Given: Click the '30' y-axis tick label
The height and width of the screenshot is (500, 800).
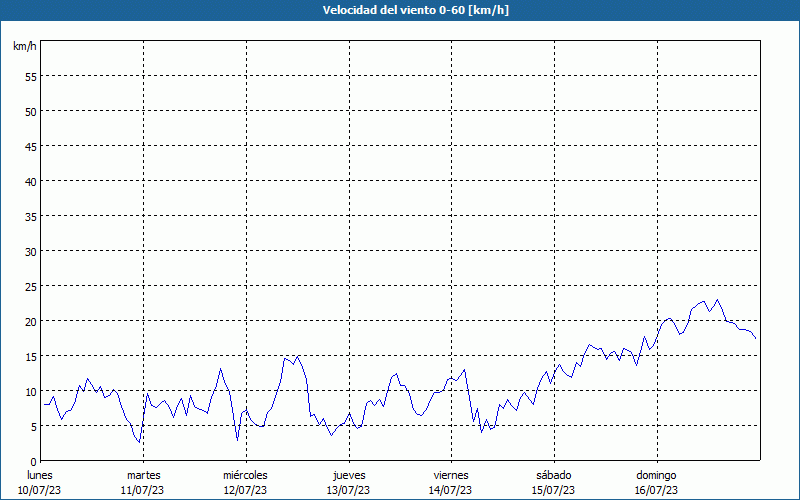Looking at the screenshot, I should (x=31, y=252).
